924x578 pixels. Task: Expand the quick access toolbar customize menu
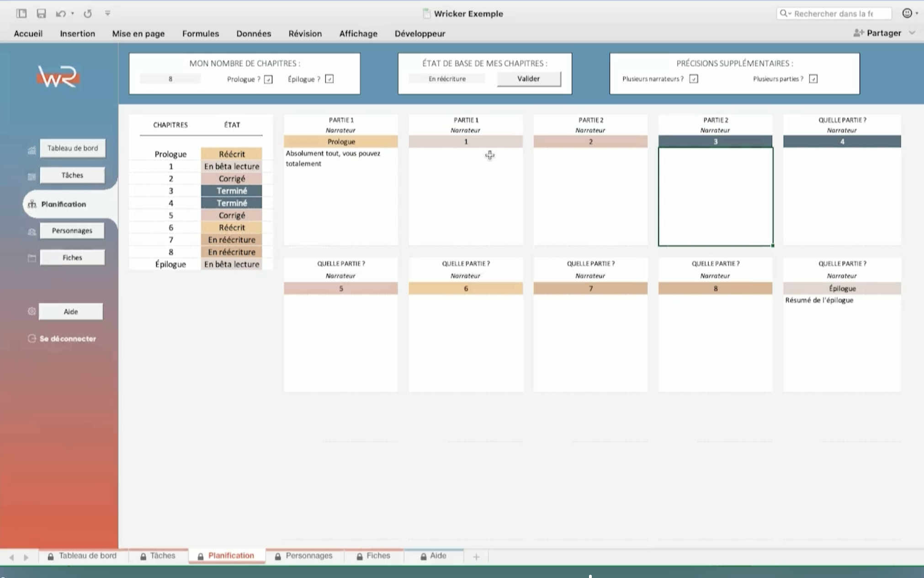coord(108,13)
